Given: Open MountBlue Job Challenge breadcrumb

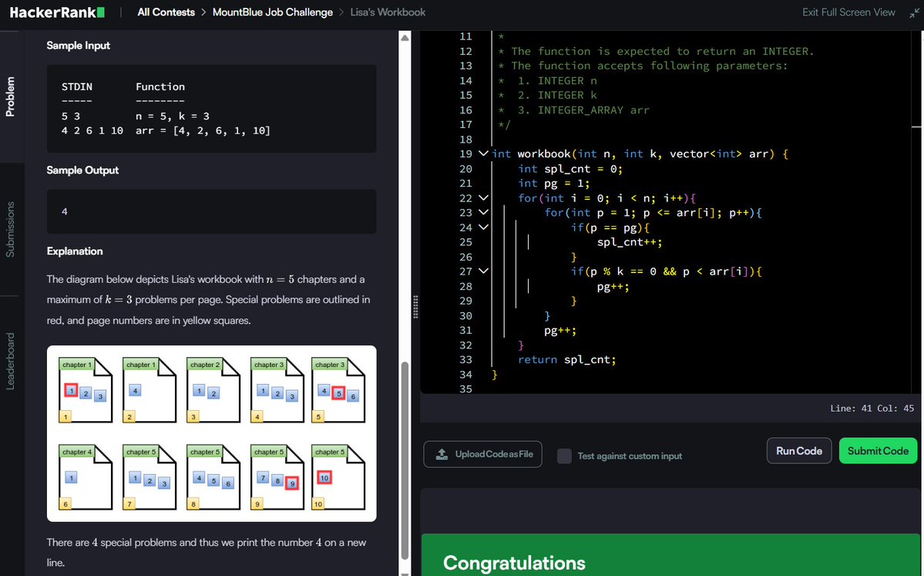Looking at the screenshot, I should 272,12.
